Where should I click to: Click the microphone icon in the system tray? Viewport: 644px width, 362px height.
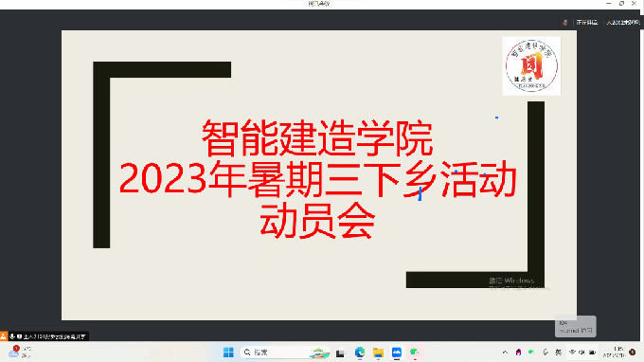coord(545,353)
